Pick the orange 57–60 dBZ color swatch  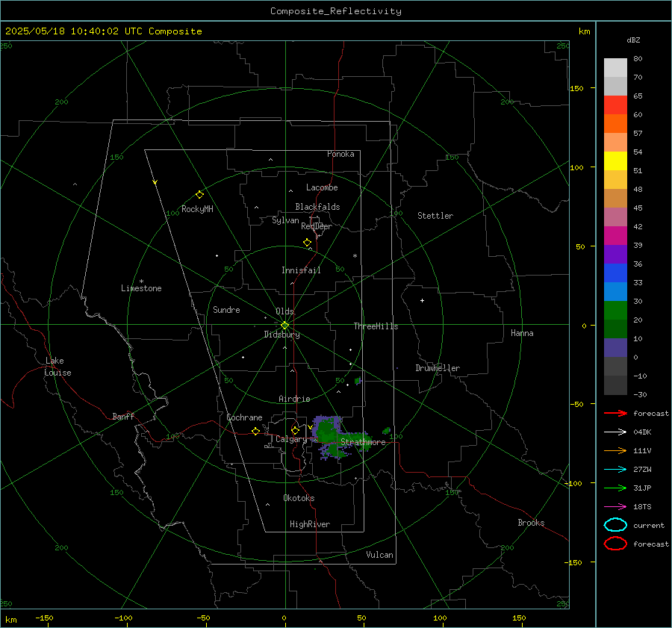(615, 124)
